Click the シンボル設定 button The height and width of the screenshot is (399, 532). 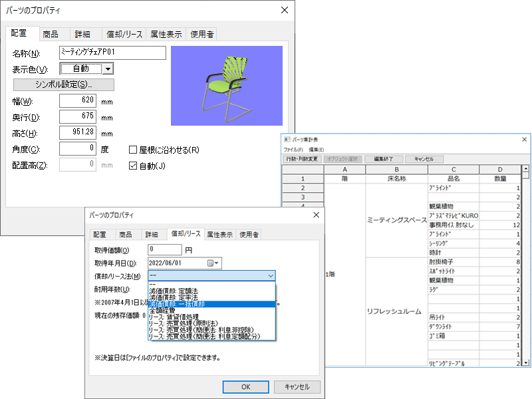pyautogui.click(x=64, y=84)
